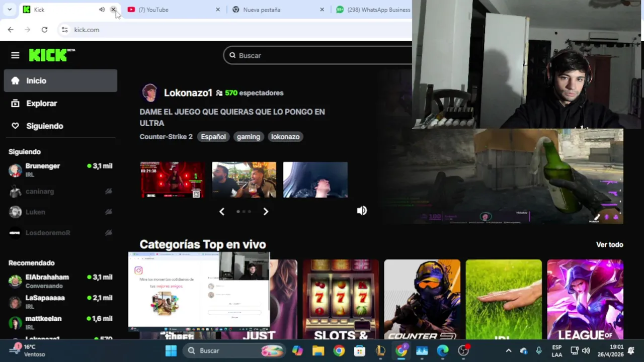Open Explorar in the sidebar
Viewport: 644px width, 362px height.
point(60,103)
